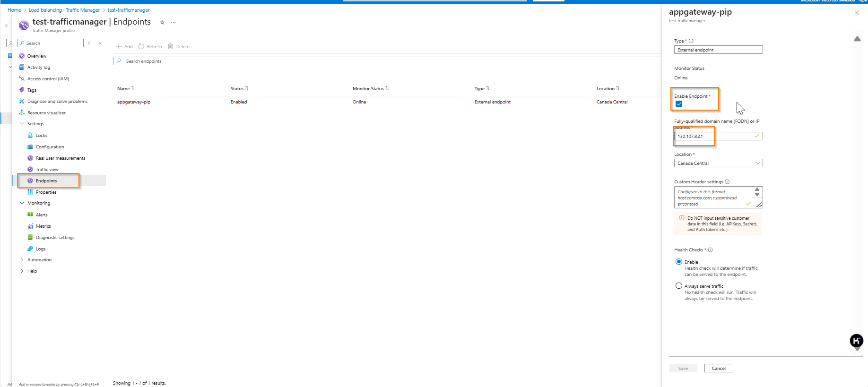Click the sidebar Search field
This screenshot has height=387, width=868.
click(51, 43)
